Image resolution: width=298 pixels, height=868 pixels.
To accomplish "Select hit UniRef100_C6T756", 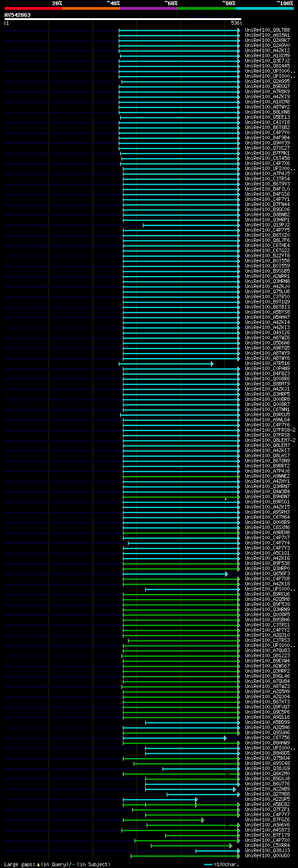I will (267, 738).
